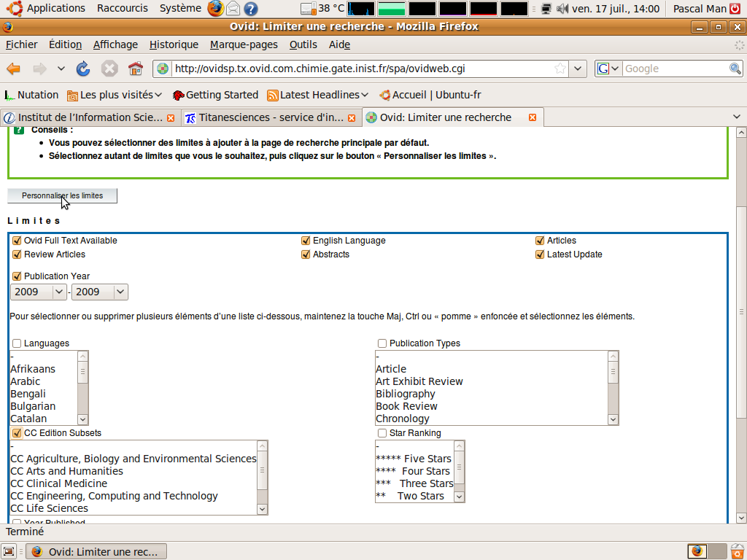Expand the Latest Headlines feed menu
This screenshot has width=747, height=560.
[x=318, y=96]
